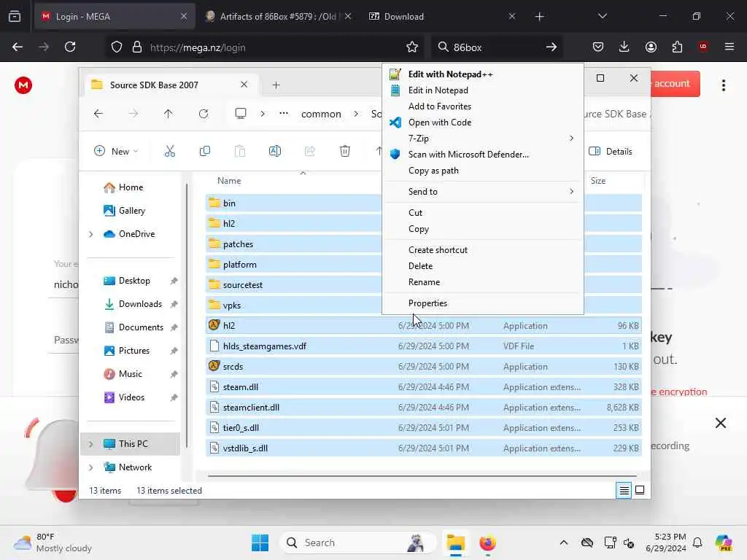Toggle the Details pane button
Image resolution: width=747 pixels, height=560 pixels.
611,152
